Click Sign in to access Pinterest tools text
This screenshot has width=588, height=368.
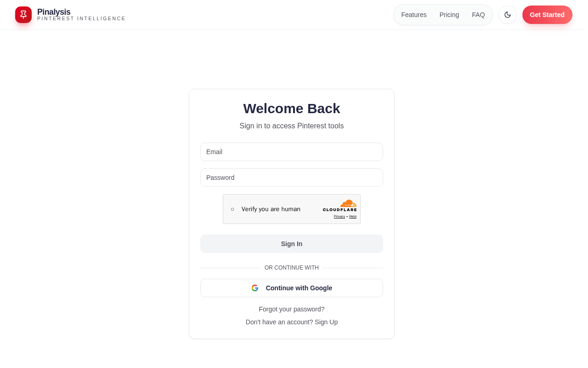tap(292, 126)
